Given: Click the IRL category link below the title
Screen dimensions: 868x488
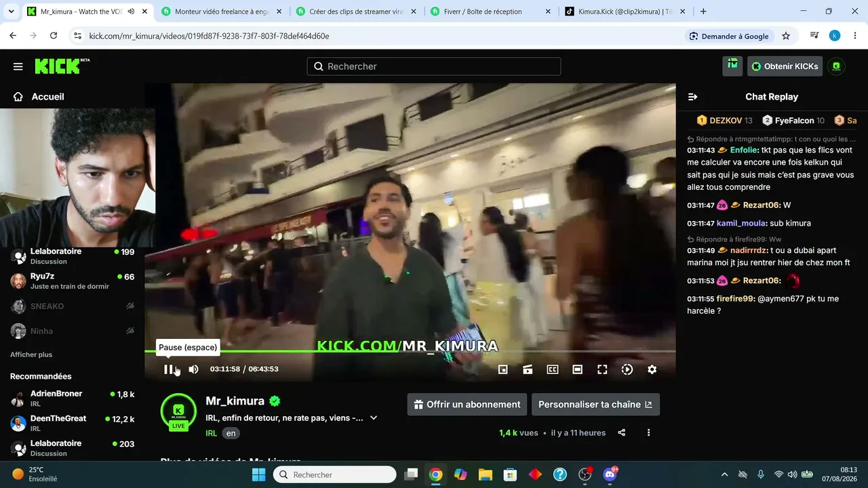Looking at the screenshot, I should coord(212,433).
